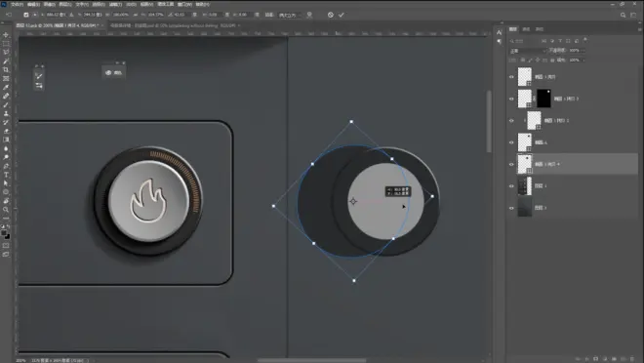644x363 pixels.
Task: Hide the bottom gradient background layer
Action: point(511,208)
